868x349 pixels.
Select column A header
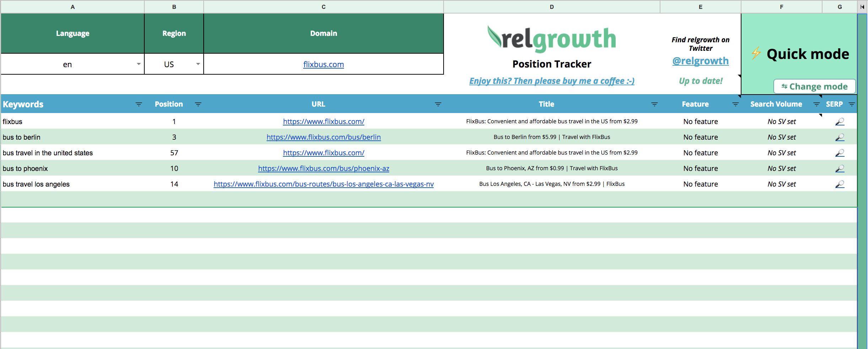click(x=73, y=7)
